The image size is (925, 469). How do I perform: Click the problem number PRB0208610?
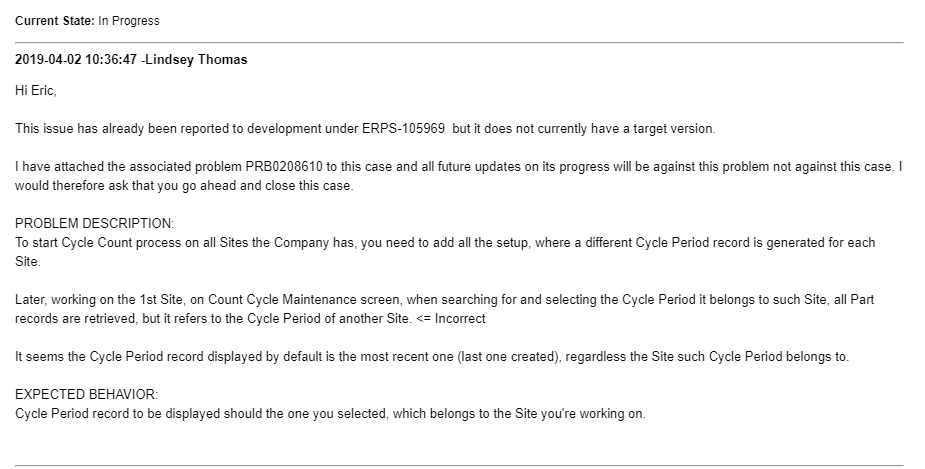pyautogui.click(x=284, y=166)
